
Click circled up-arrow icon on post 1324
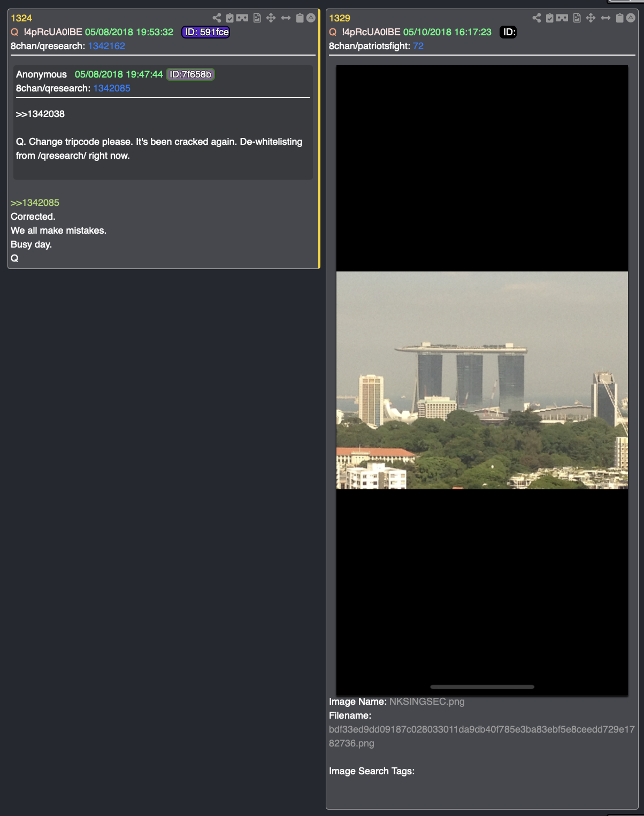click(311, 18)
